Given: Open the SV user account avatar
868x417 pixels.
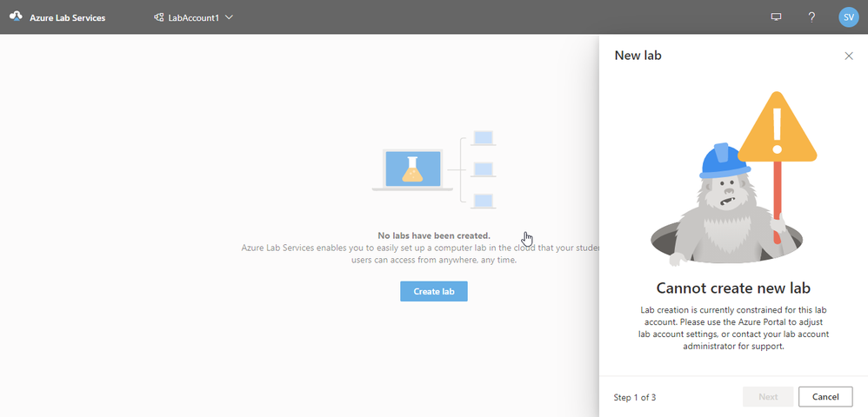Looking at the screenshot, I should coord(849,17).
